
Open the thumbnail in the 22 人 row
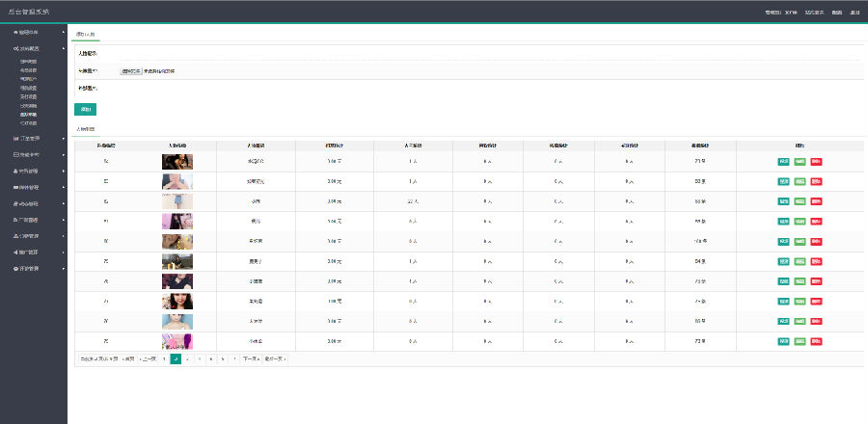(177, 201)
